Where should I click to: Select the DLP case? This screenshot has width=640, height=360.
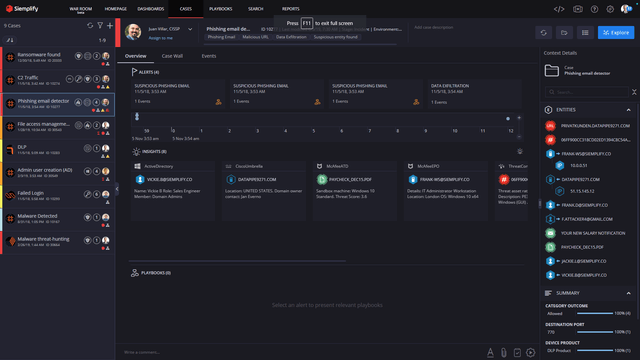(x=58, y=150)
